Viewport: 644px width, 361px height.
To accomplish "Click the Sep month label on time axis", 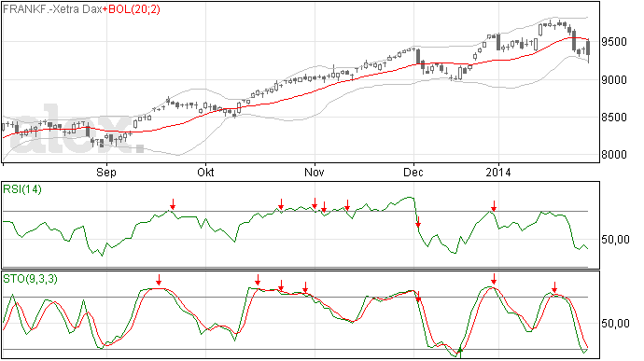I will click(x=106, y=173).
